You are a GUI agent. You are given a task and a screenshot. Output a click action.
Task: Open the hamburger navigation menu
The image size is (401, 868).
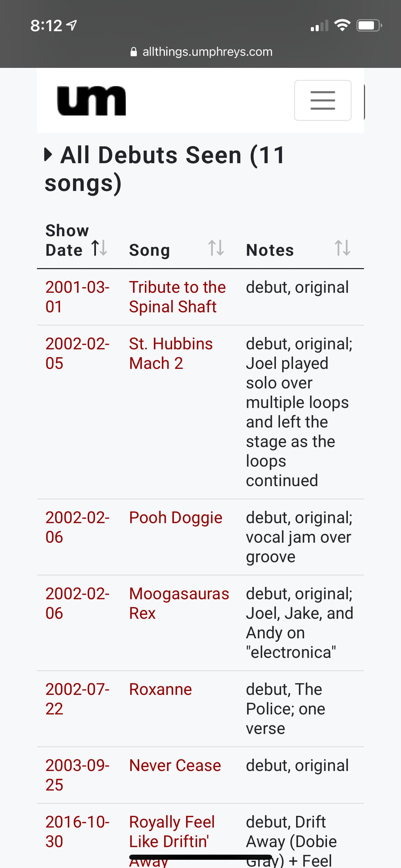click(x=323, y=100)
